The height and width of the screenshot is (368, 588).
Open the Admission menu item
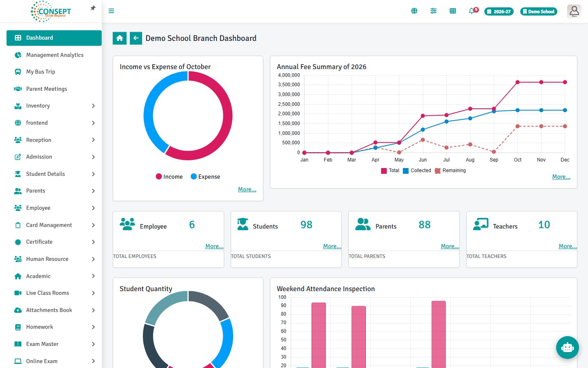click(54, 157)
